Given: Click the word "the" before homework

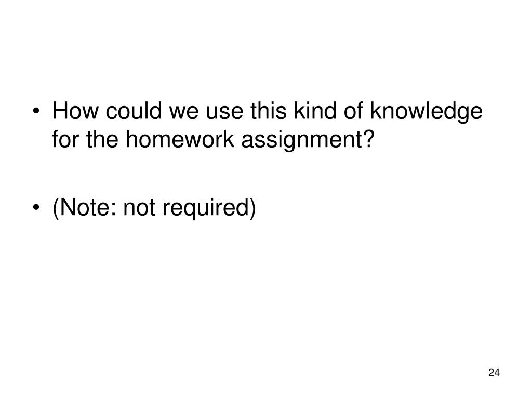Looking at the screenshot, I should tap(102, 139).
